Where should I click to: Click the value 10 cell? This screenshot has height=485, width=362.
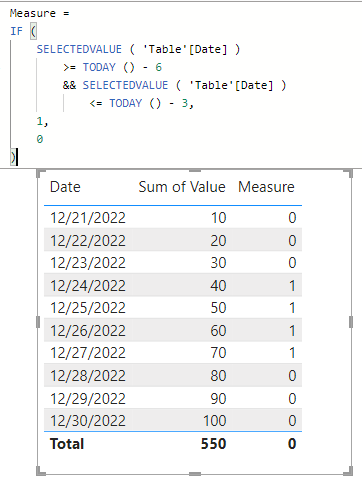tap(219, 218)
